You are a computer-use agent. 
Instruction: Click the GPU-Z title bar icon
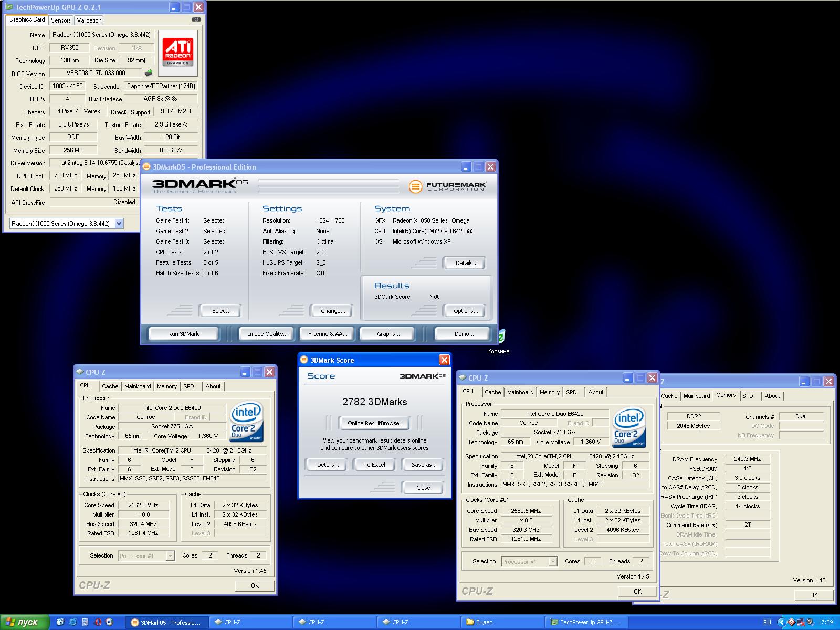pos(9,7)
